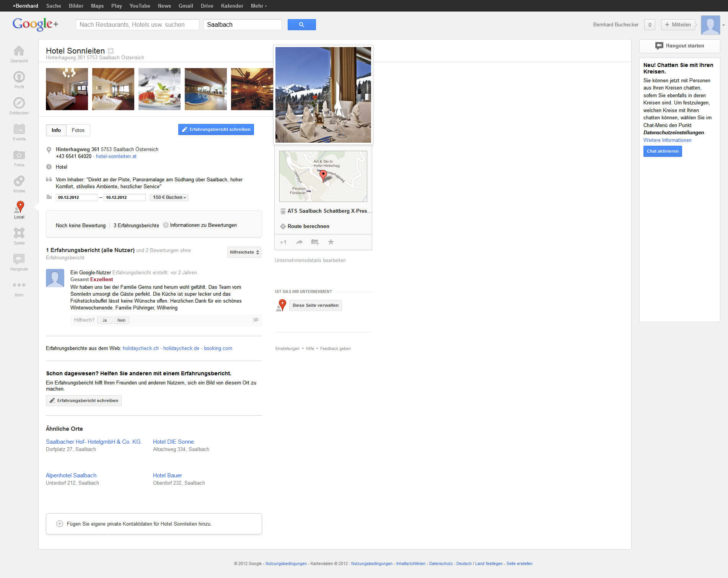
Task: Open the Hotel Bauer link
Action: 168,475
